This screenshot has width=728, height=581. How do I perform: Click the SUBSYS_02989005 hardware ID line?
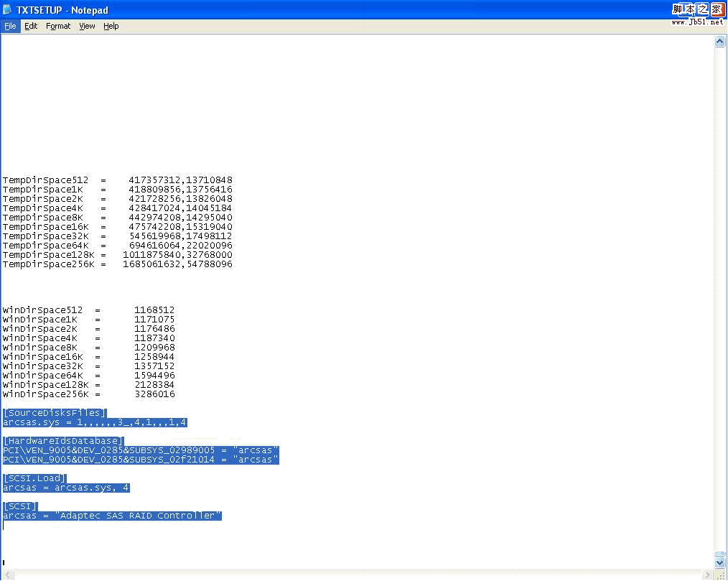[x=141, y=450]
